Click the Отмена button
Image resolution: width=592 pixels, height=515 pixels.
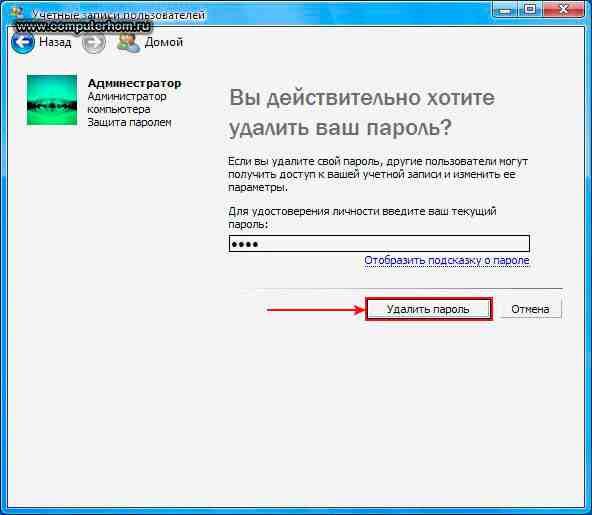(530, 309)
